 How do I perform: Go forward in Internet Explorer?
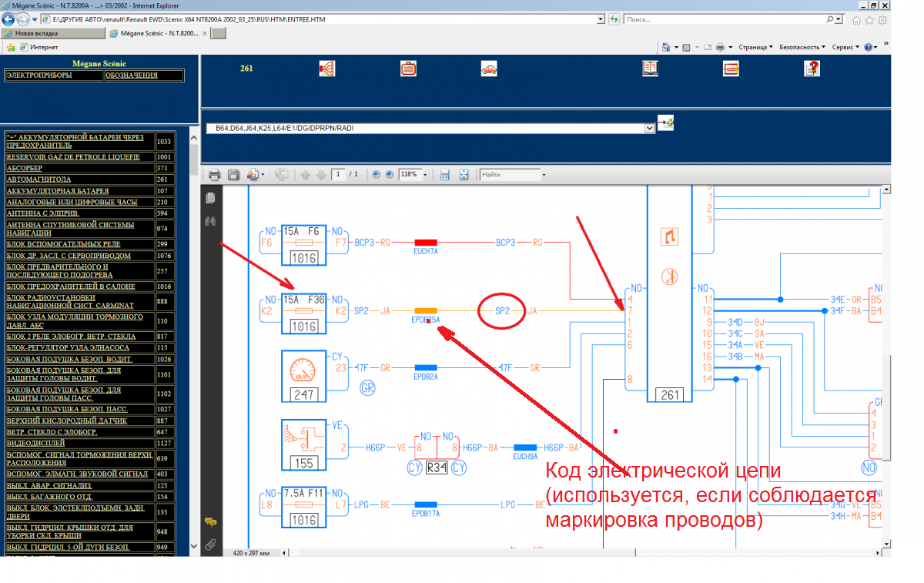23,19
